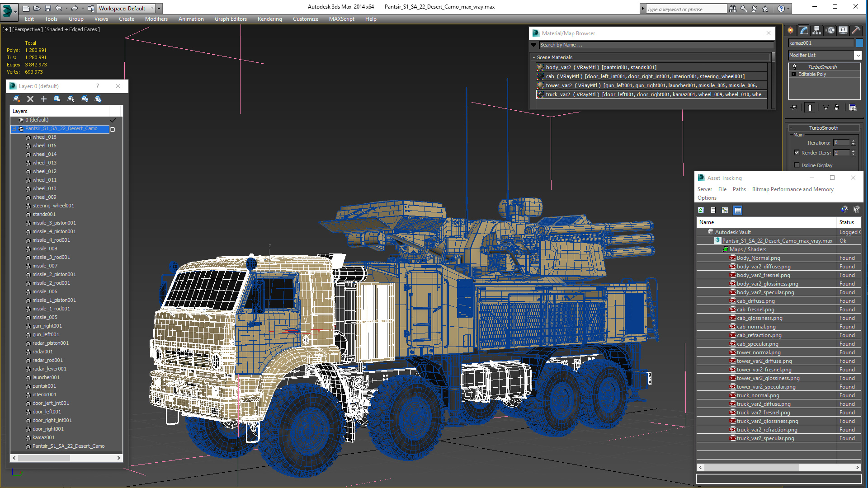This screenshot has height=488, width=868.
Task: Open Bitmap Performance and Memory menu
Action: pos(793,189)
